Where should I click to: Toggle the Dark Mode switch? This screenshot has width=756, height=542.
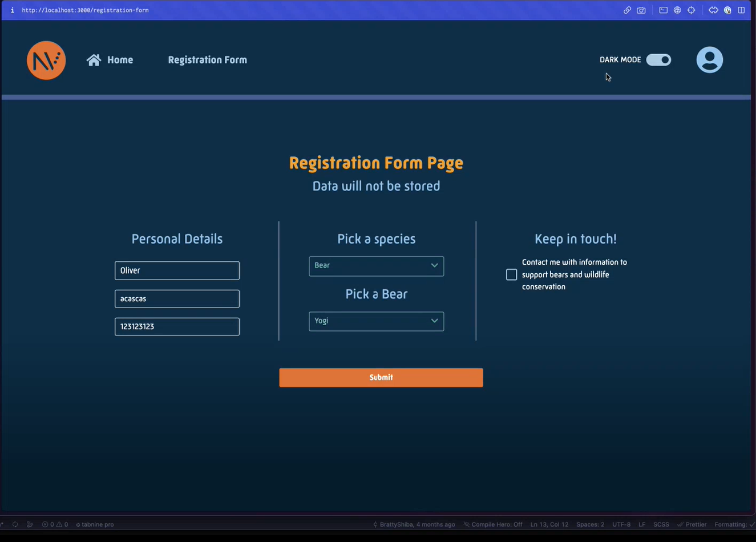click(658, 60)
